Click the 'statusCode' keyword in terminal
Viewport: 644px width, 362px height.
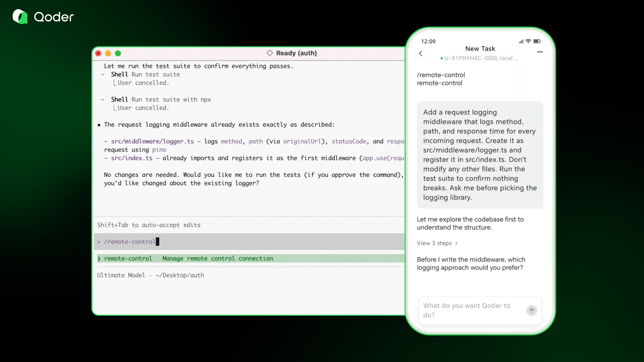click(x=349, y=141)
